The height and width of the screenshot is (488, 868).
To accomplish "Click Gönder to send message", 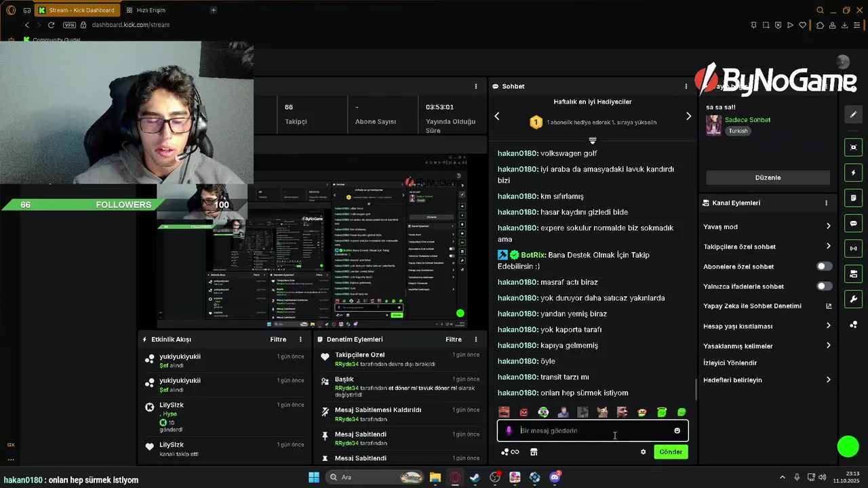I will [671, 452].
